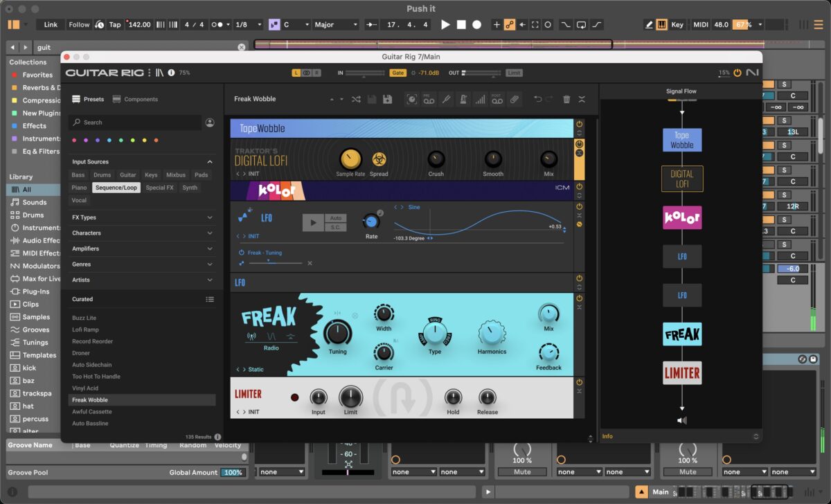The image size is (831, 504).
Task: Open the metronome tool icon
Action: [x=463, y=100]
